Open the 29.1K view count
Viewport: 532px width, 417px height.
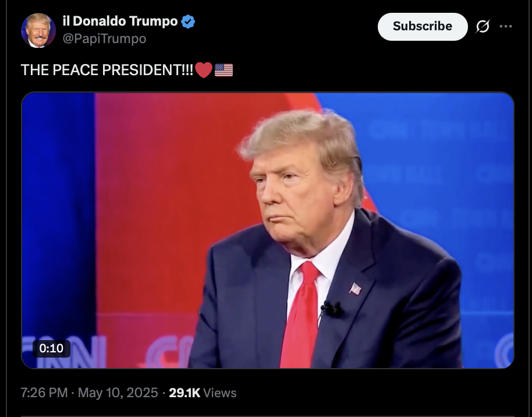[185, 393]
